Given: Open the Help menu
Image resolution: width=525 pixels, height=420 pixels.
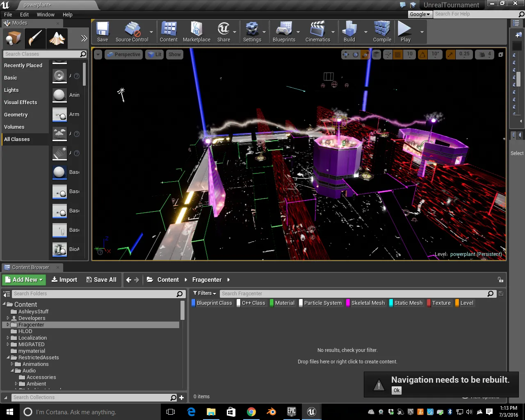Looking at the screenshot, I should 68,14.
